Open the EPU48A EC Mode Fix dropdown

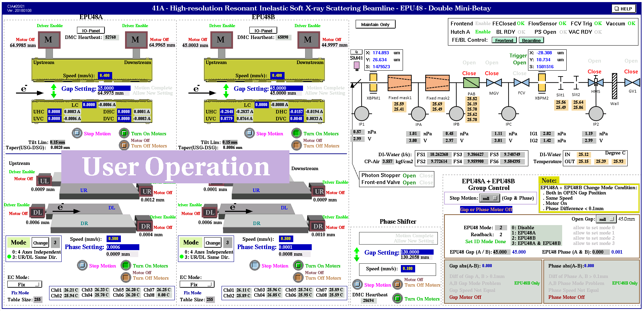[25, 285]
